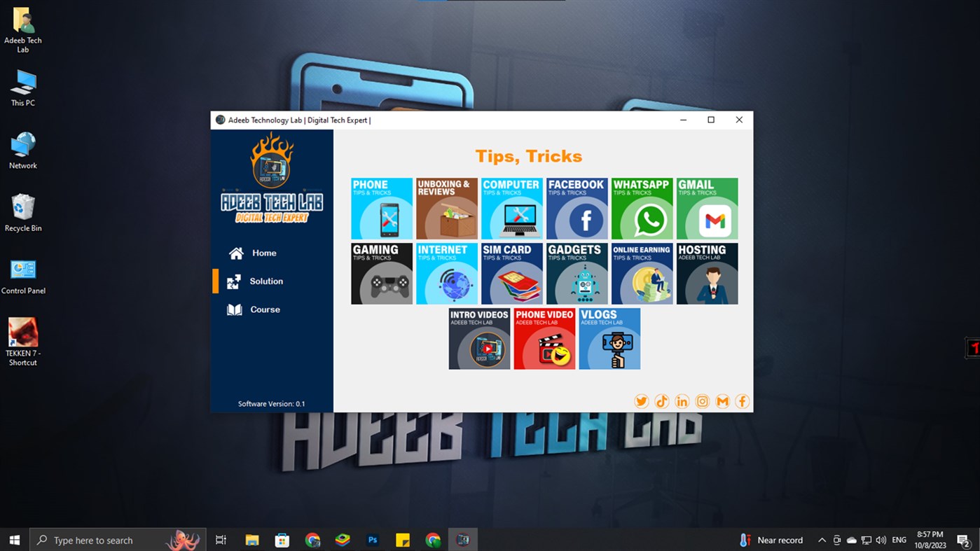Open Phone Tips & Tricks tile
Screen dimensions: 980x551
pyautogui.click(x=381, y=208)
